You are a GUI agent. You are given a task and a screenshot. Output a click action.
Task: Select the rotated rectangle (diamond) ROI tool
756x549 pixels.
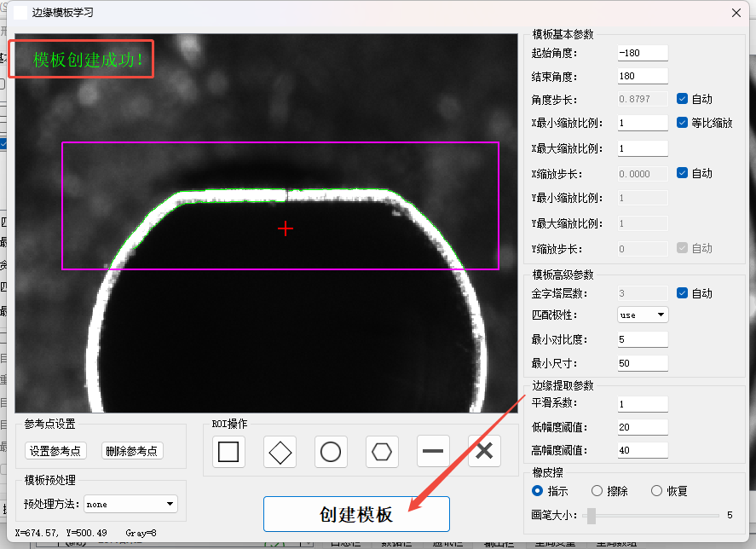coord(280,451)
